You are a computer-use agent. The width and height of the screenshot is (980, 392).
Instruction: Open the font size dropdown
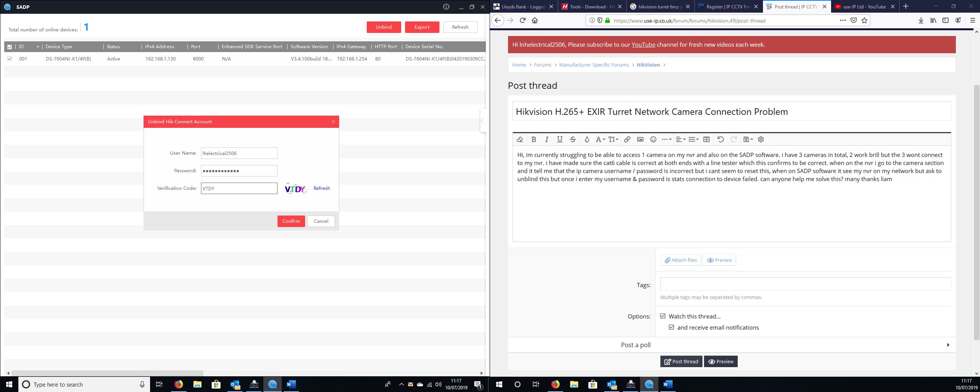click(x=613, y=139)
